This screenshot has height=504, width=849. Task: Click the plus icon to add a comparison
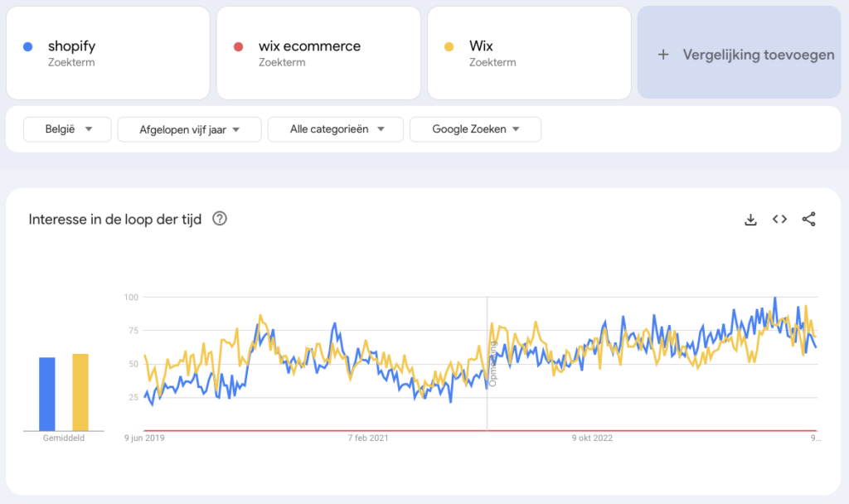(663, 54)
